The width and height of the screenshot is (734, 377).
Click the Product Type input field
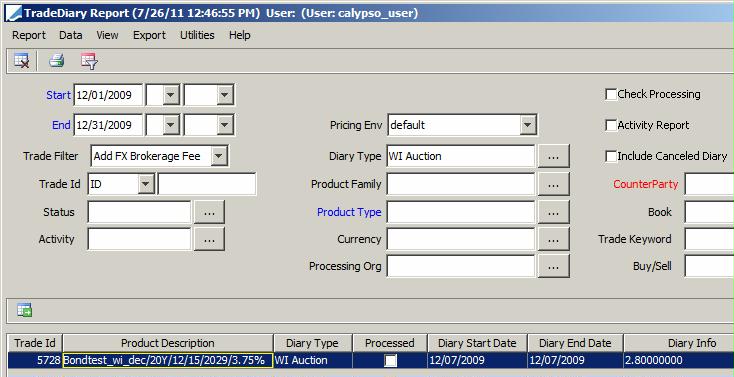click(x=461, y=212)
